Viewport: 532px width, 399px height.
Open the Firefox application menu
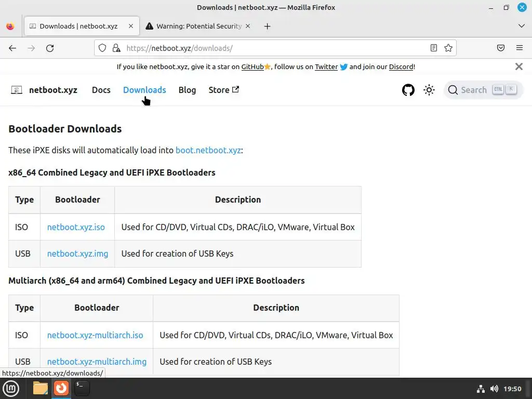point(520,48)
